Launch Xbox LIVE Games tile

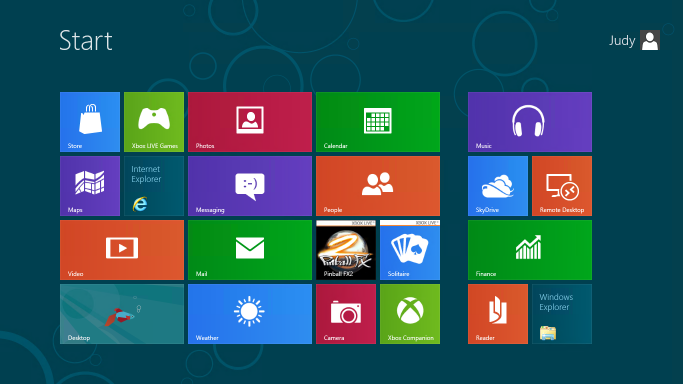pos(154,122)
